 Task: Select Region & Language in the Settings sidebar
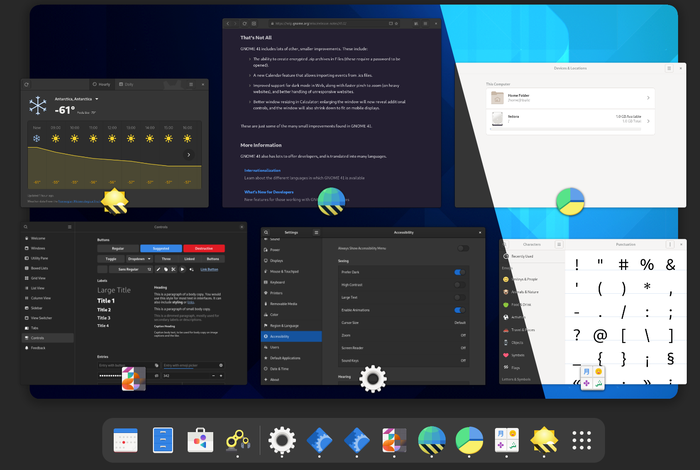click(291, 325)
